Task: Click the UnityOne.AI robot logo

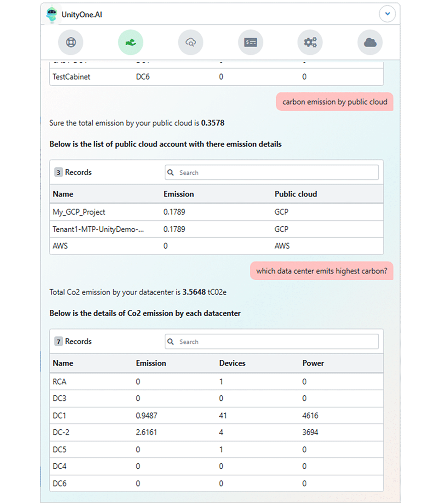Action: [52, 14]
